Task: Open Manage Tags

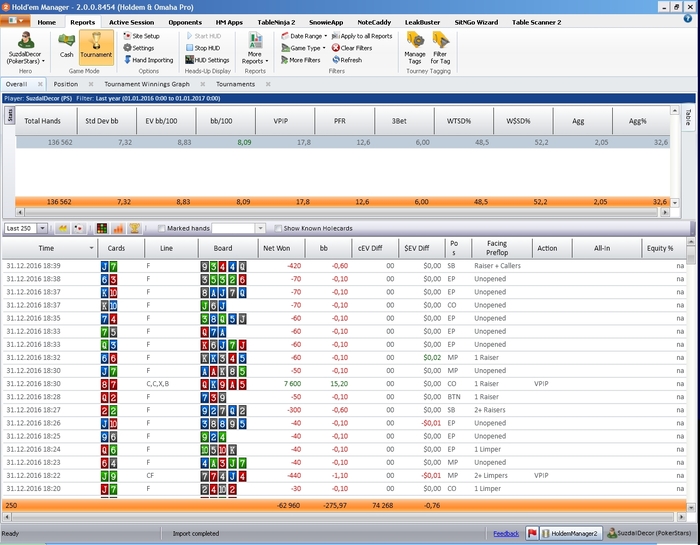Action: pos(415,48)
